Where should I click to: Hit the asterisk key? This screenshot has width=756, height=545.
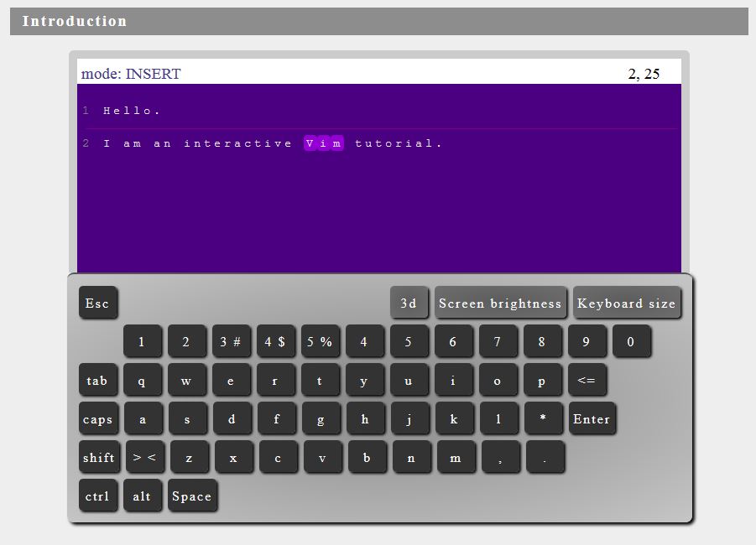tap(544, 418)
